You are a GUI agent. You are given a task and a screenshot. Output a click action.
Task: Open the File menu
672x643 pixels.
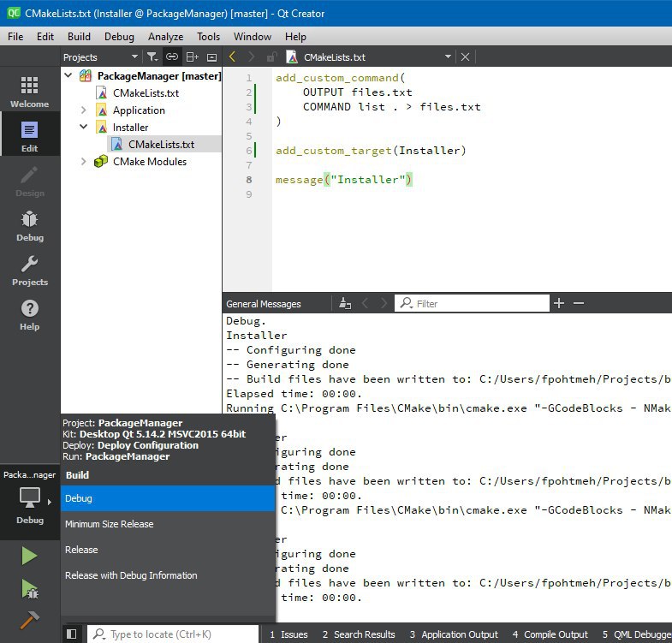point(15,37)
